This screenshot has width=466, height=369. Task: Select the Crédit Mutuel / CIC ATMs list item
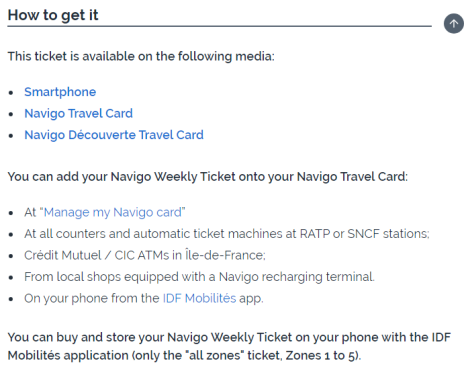[x=145, y=255]
